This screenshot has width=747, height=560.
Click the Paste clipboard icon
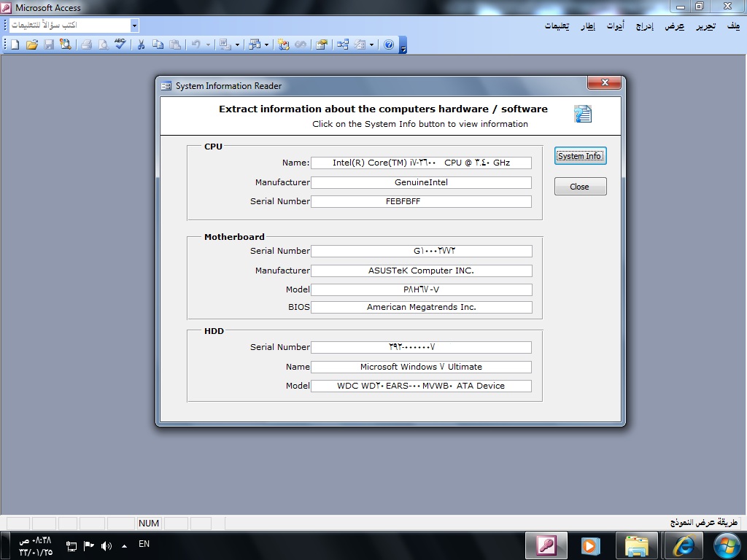coord(175,44)
